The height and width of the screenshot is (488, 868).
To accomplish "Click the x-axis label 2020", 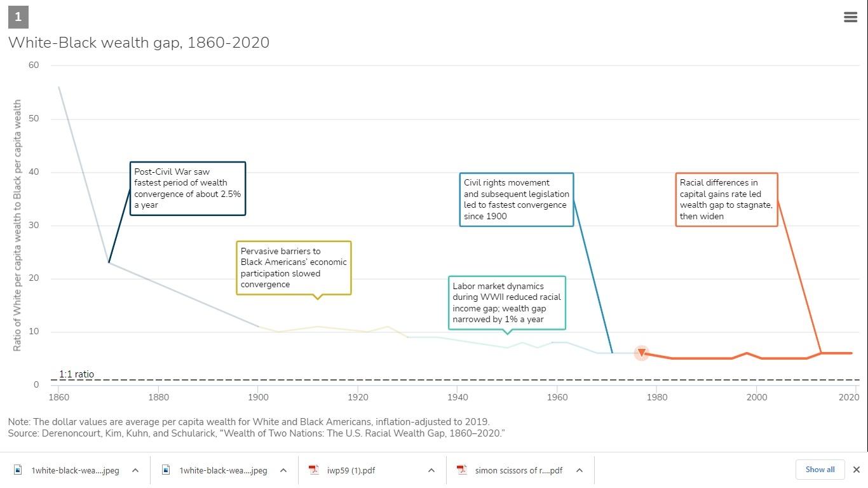I will click(849, 398).
